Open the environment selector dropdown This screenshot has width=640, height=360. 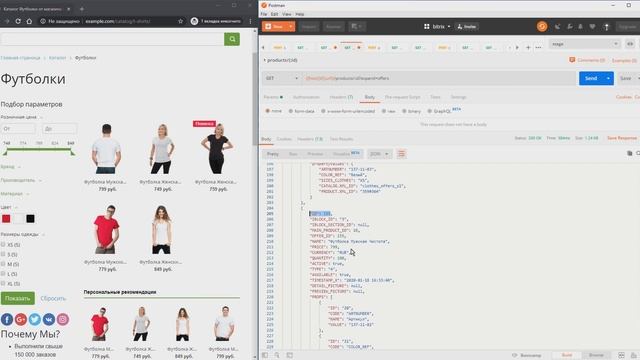[x=584, y=44]
